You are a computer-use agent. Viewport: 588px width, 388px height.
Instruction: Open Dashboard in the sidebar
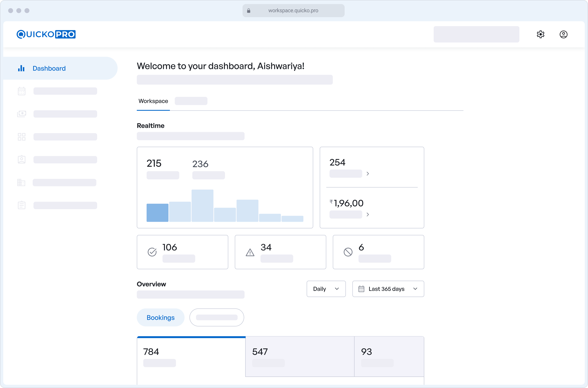point(60,68)
